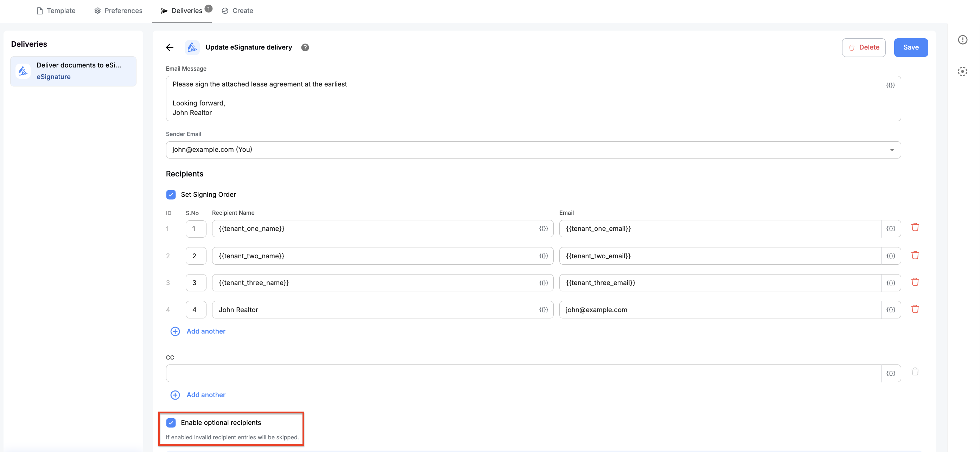This screenshot has width=980, height=452.
Task: Remove the John Realtor recipient with trash icon
Action: pyautogui.click(x=915, y=309)
